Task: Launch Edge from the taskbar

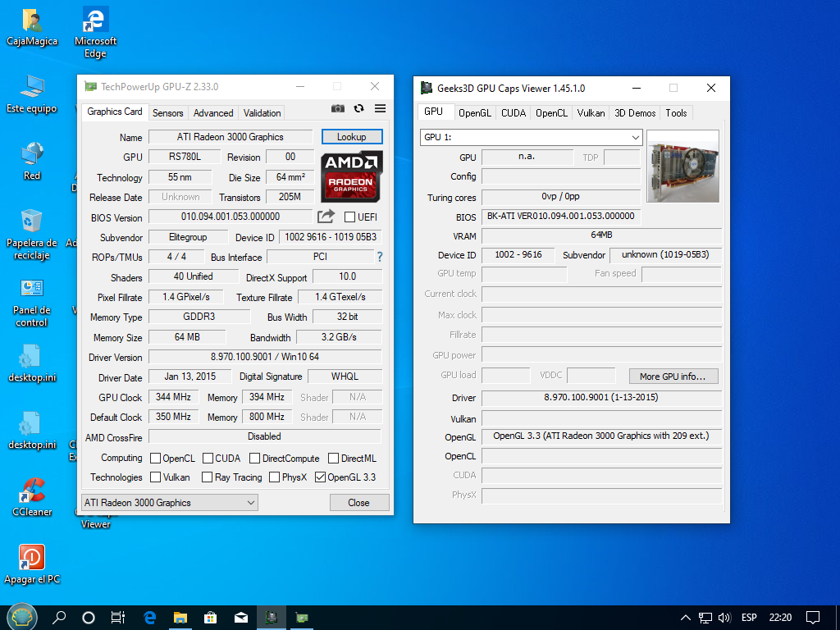Action: tap(150, 618)
